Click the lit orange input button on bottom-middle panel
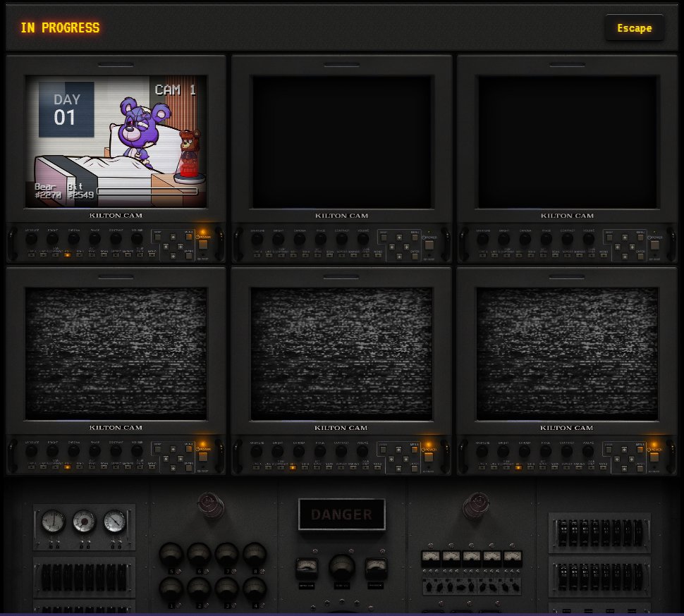Screen dimensions: 684x616 click(293, 467)
